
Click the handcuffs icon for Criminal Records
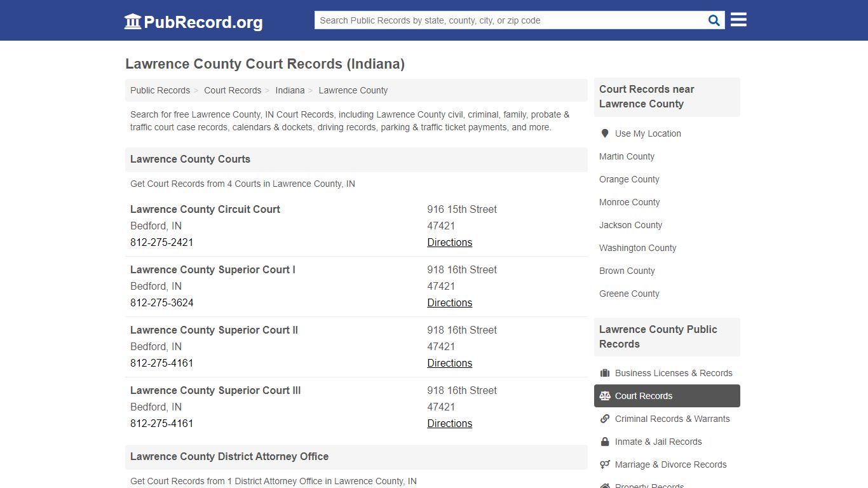click(605, 419)
